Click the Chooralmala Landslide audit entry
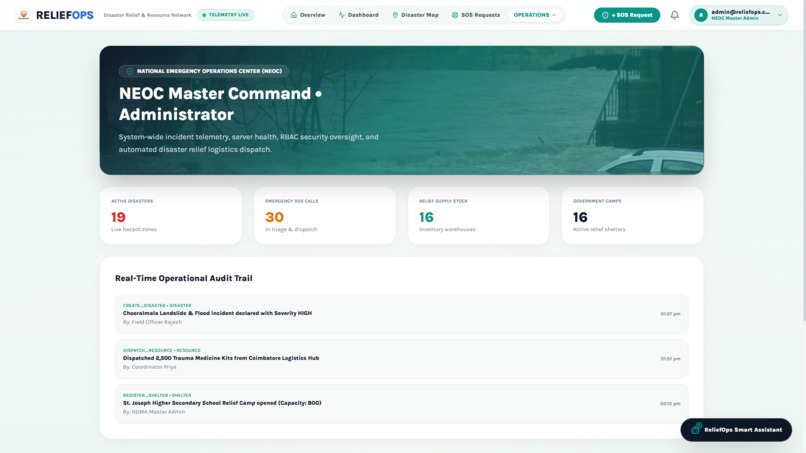The height and width of the screenshot is (453, 806). [x=401, y=314]
